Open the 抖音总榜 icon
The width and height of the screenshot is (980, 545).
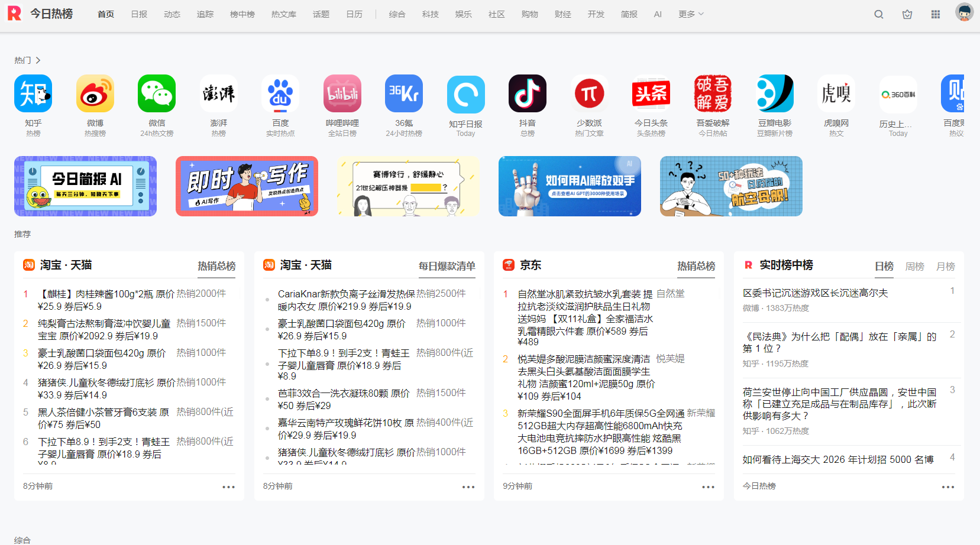tap(527, 93)
